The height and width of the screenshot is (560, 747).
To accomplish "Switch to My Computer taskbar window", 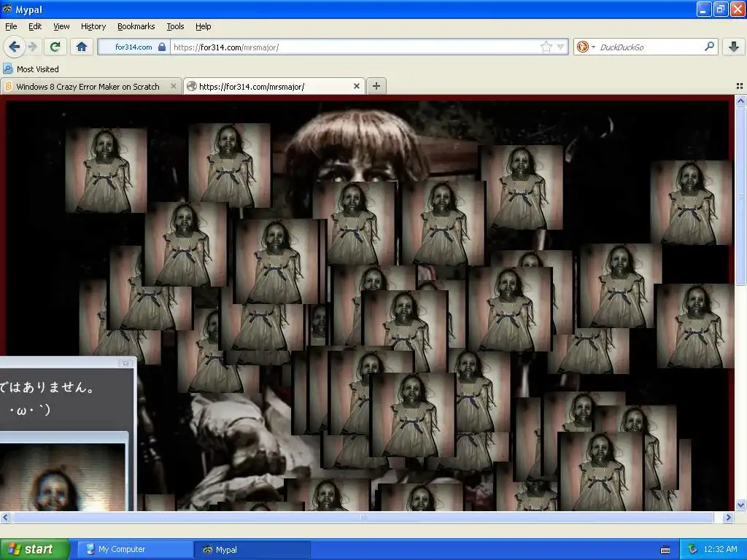I will 135,549.
